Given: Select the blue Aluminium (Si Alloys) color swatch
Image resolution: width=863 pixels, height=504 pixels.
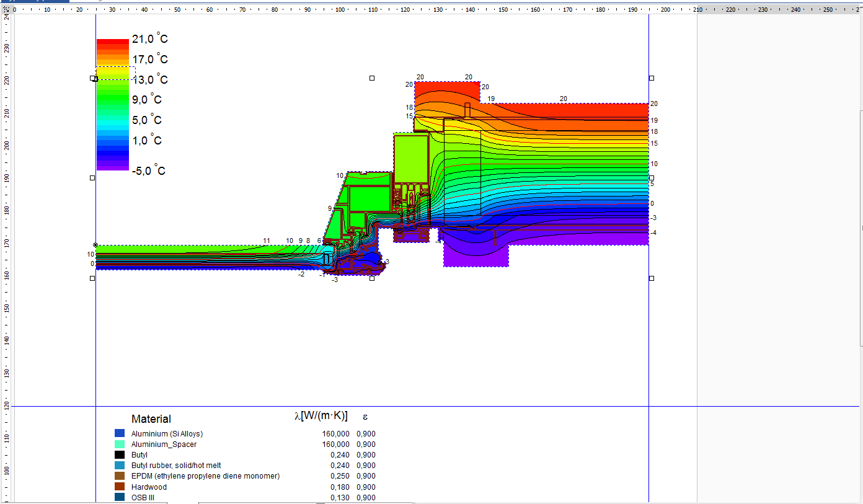Looking at the screenshot, I should coord(120,433).
